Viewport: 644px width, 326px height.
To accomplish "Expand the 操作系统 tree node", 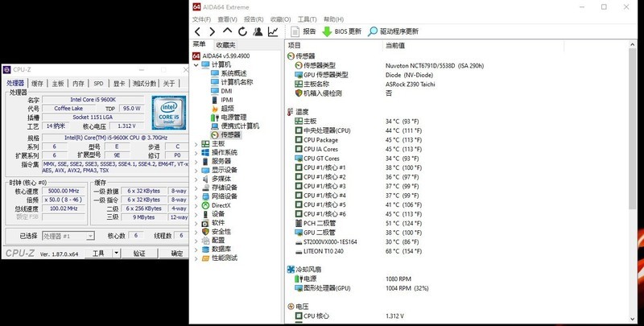I will tap(196, 153).
